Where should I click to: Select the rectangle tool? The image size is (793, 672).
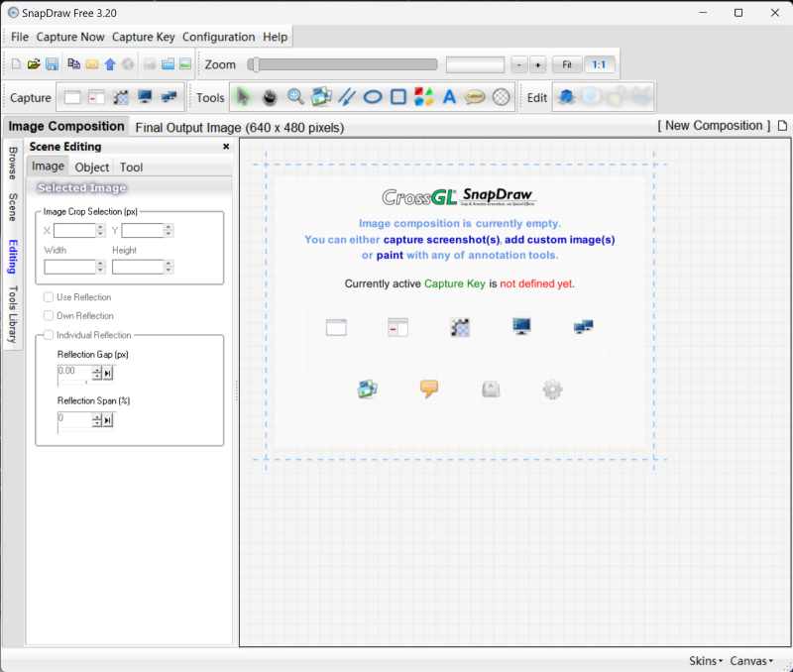tap(398, 96)
